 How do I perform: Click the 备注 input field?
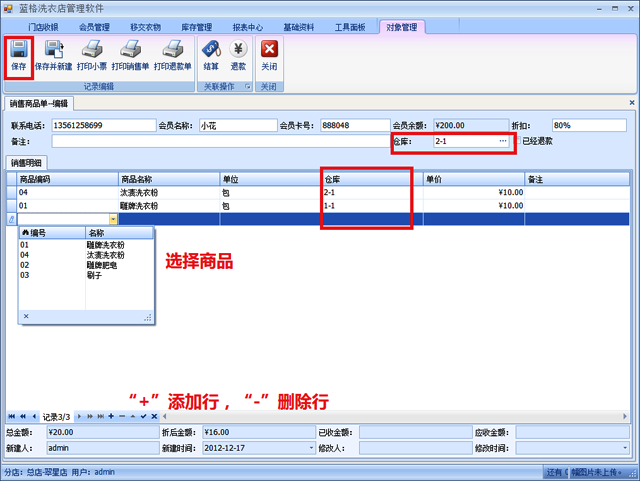(x=220, y=141)
